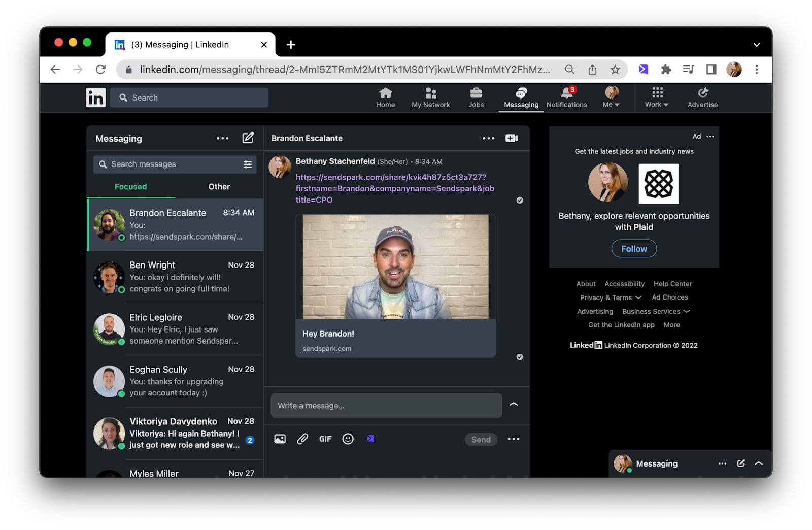Open the Hey Brandon video thumbnail

[x=395, y=267]
